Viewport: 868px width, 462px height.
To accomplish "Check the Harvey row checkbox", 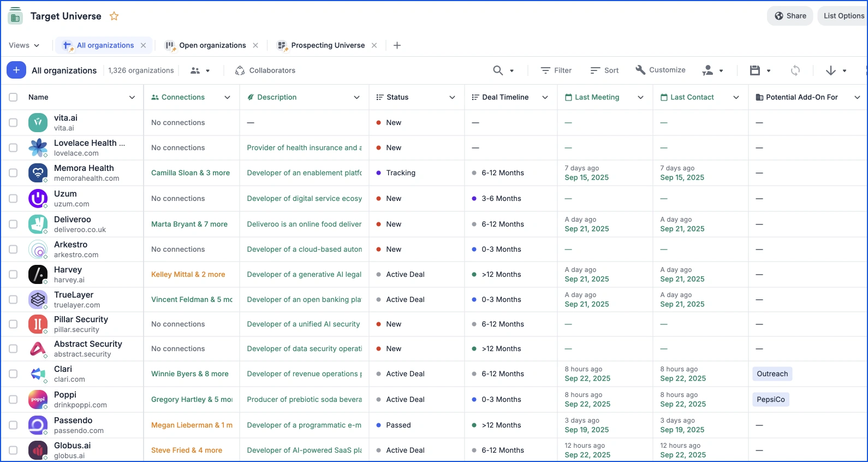I will click(x=13, y=275).
